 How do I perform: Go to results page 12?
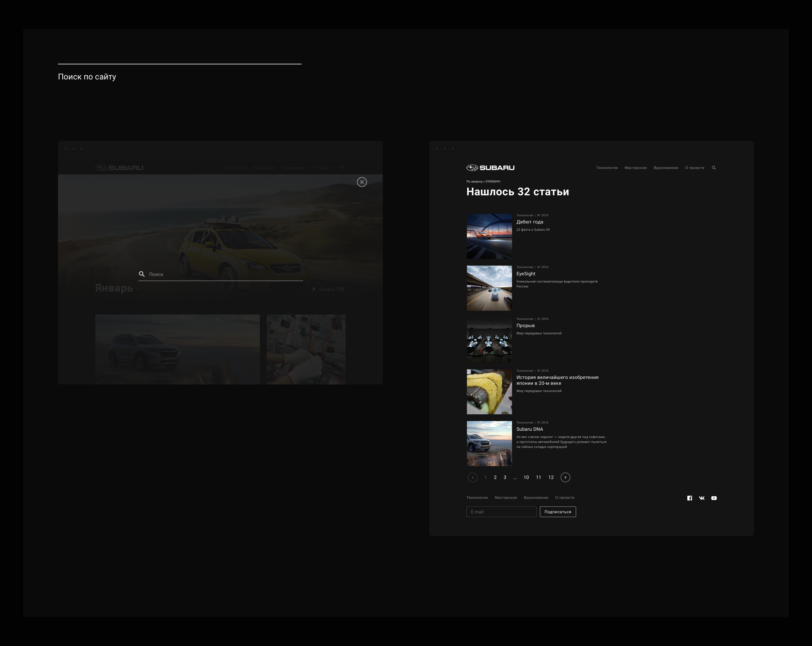click(x=551, y=477)
